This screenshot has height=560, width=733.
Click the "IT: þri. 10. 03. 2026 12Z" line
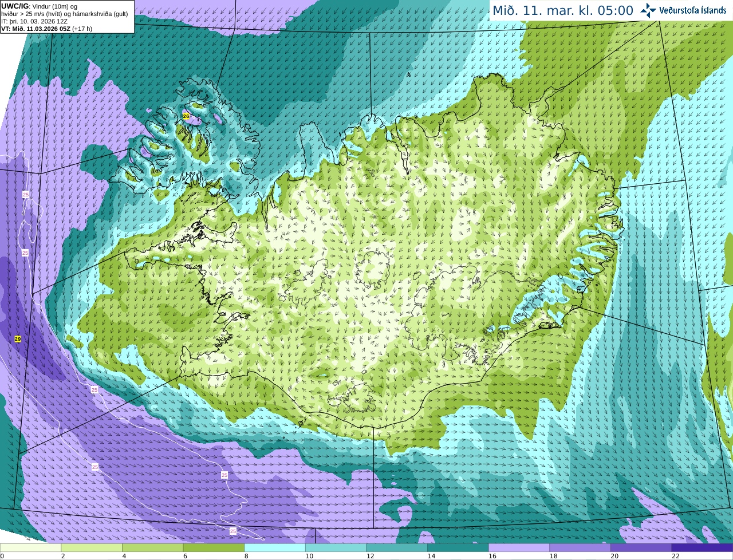(x=34, y=21)
